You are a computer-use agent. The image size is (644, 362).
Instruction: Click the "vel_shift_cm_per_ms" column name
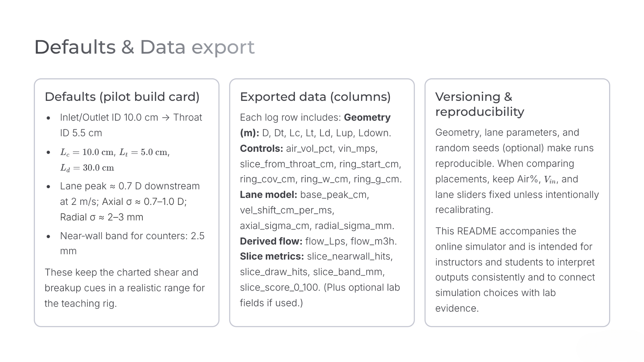pyautogui.click(x=287, y=210)
